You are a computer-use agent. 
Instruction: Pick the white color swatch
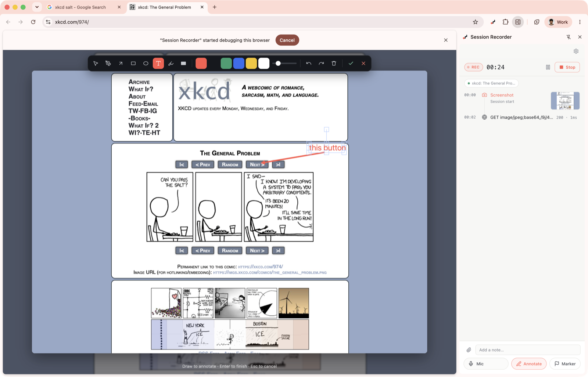(264, 64)
